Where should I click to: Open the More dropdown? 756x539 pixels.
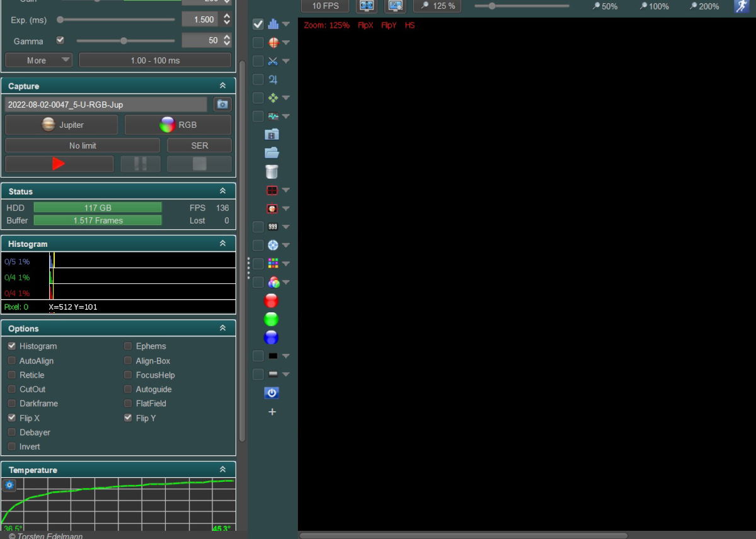[39, 60]
